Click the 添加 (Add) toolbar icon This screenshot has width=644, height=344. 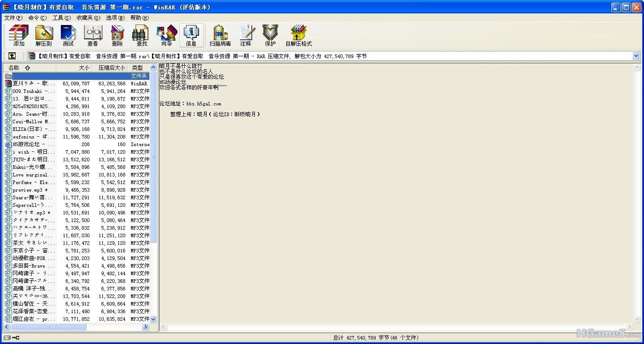(x=19, y=36)
